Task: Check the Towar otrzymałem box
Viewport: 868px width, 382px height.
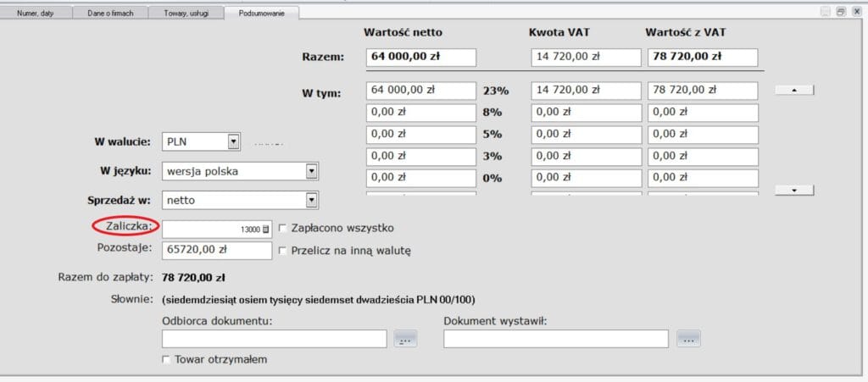Action: [x=166, y=360]
